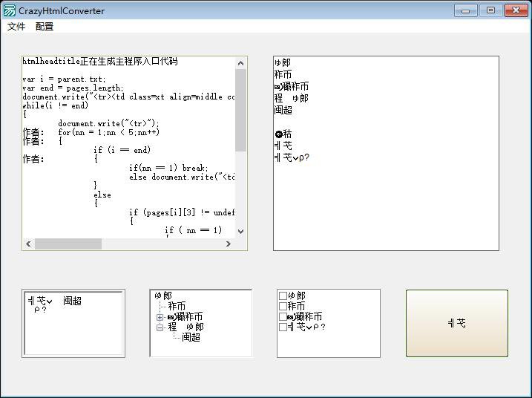
Task: Open the 文件 menu
Action: pos(16,27)
